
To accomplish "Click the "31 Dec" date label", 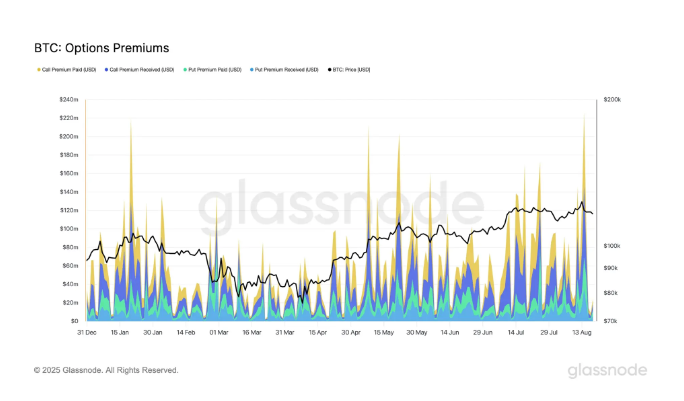I will pos(87,332).
